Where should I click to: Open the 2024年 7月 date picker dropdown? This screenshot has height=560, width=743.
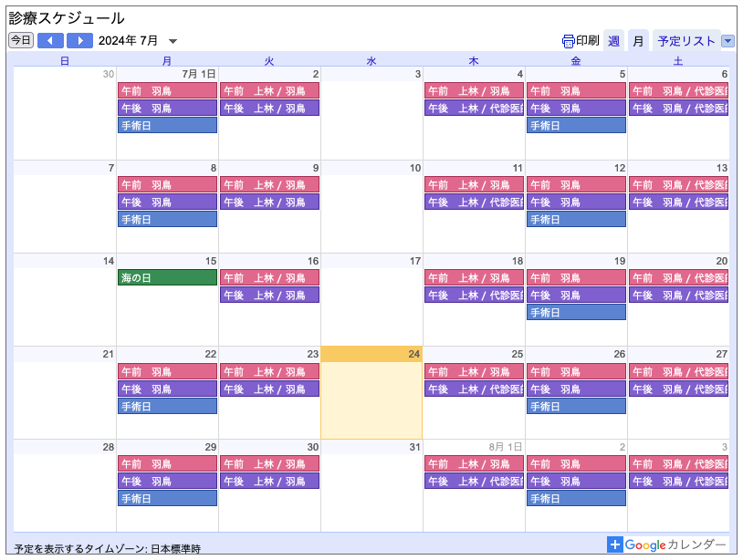[x=173, y=41]
